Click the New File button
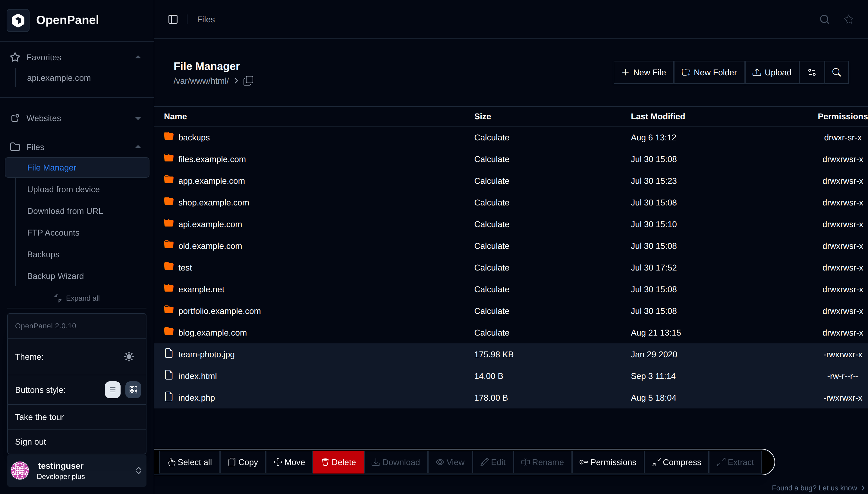The height and width of the screenshot is (494, 868). click(644, 72)
